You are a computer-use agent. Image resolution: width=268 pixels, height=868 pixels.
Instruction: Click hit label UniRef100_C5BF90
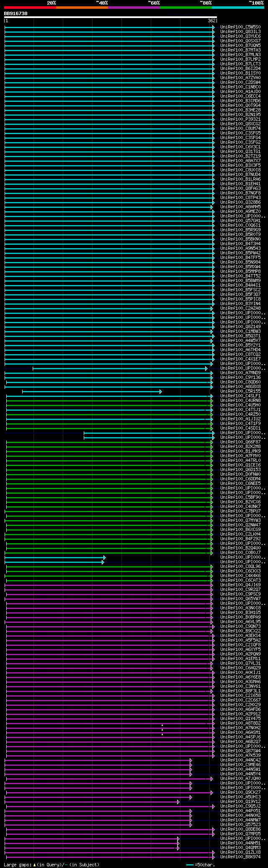(240, 497)
